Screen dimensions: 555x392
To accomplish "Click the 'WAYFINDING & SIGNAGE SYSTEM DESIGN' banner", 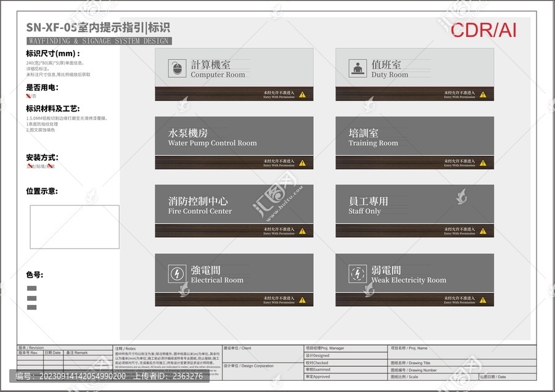I will (x=99, y=41).
